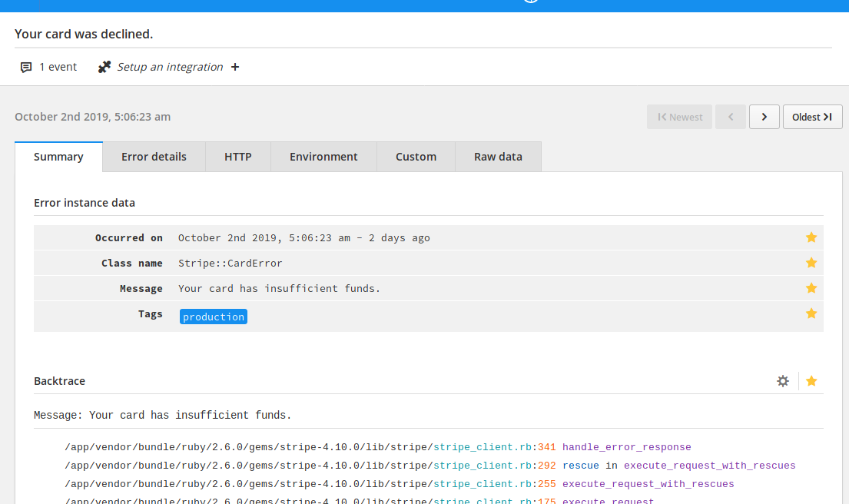Go to next event arrow

coord(764,117)
